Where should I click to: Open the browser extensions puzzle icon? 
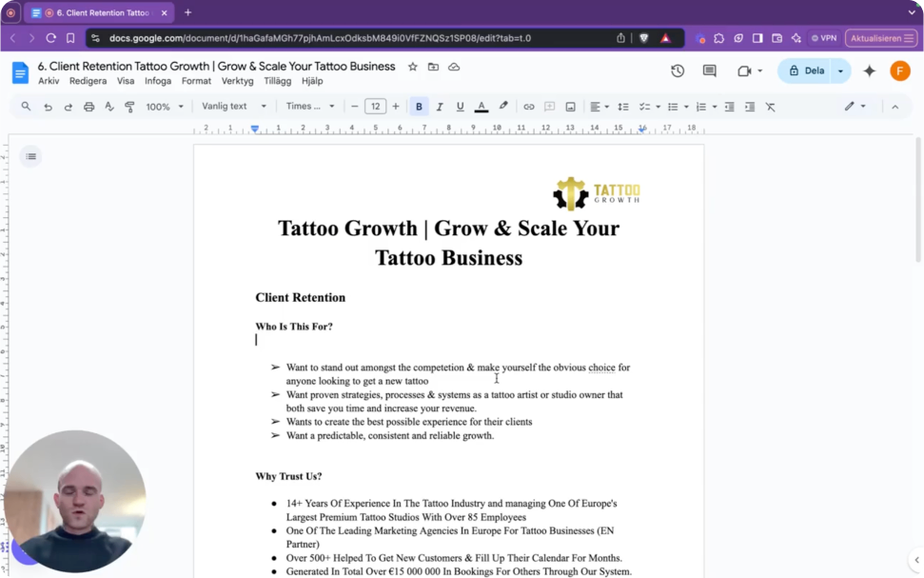tap(718, 38)
